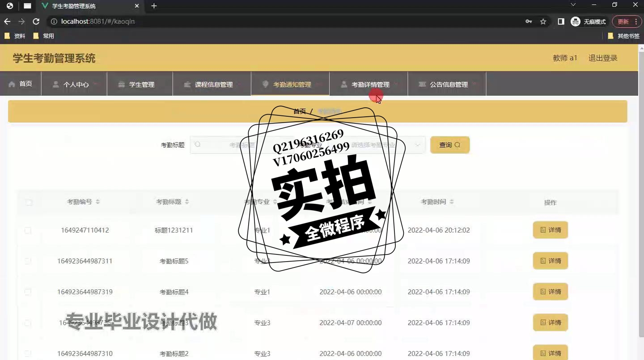The height and width of the screenshot is (360, 644).
Task: Click the magnifier icon in 考勤标题 field
Action: [x=198, y=144]
